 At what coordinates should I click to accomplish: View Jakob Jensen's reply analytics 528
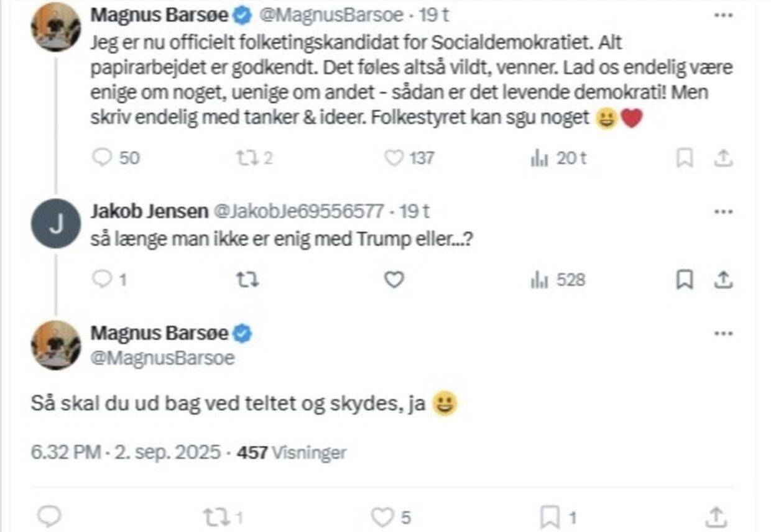point(539,280)
